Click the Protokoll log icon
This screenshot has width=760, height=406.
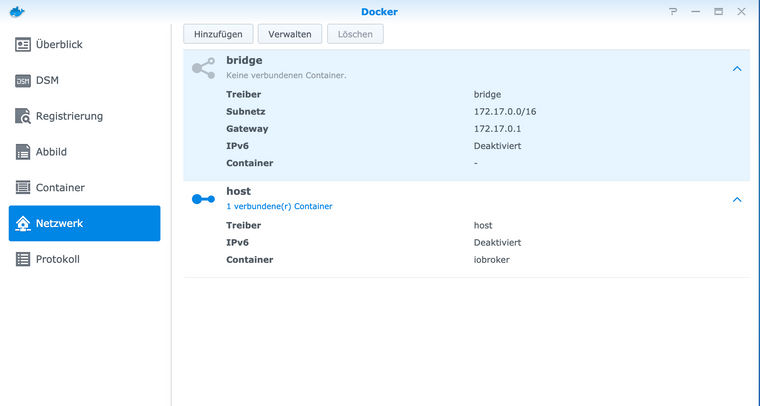tap(23, 259)
